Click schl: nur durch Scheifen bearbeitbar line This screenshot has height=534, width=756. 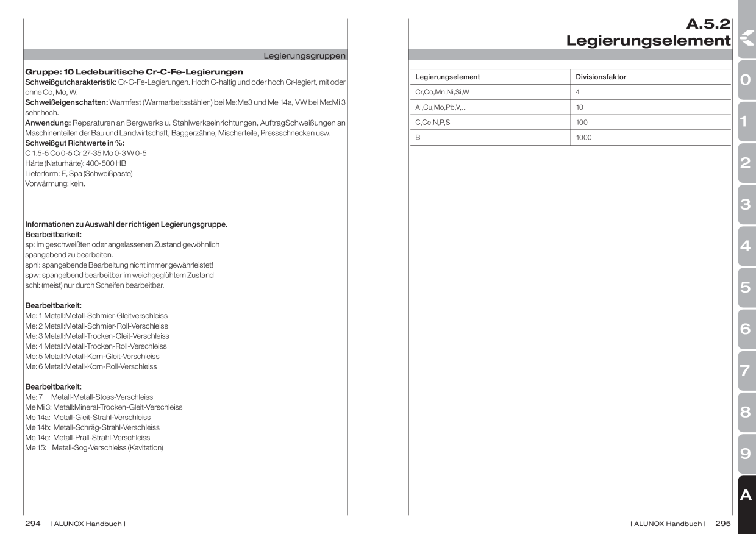click(94, 285)
